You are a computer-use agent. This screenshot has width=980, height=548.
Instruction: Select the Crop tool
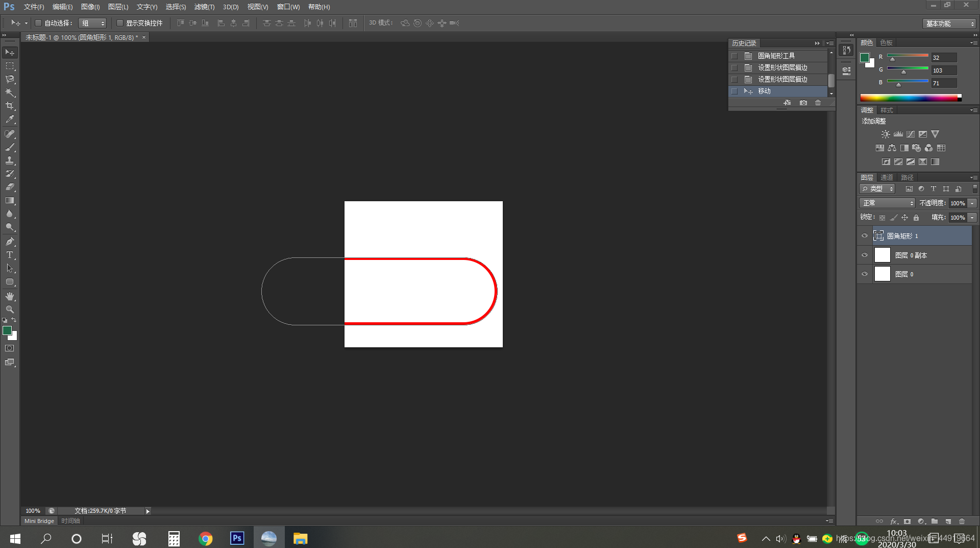point(10,106)
